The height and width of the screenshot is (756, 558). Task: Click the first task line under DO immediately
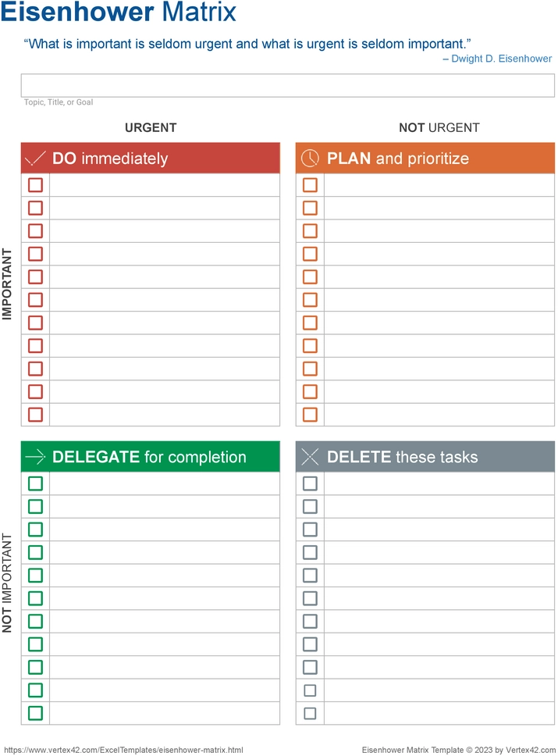[x=165, y=185]
